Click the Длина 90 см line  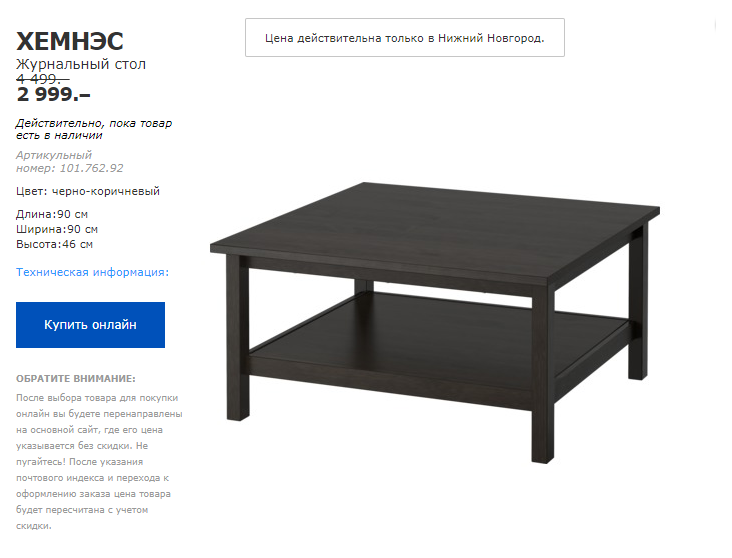52,214
